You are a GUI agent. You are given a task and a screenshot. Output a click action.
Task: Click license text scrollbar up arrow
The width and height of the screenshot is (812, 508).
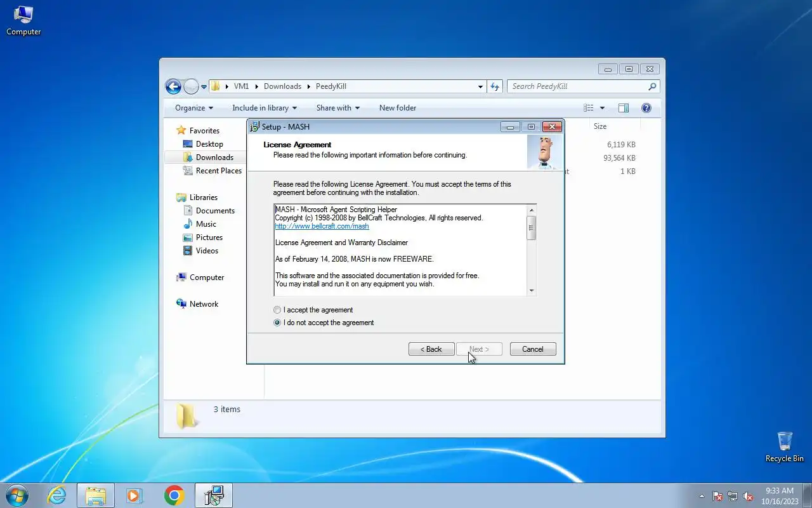pos(532,210)
